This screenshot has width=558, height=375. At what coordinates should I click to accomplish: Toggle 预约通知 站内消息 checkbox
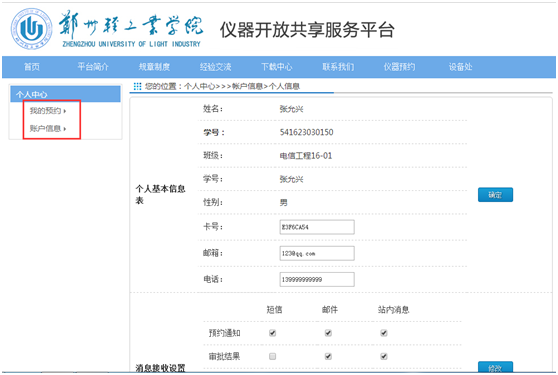click(384, 333)
